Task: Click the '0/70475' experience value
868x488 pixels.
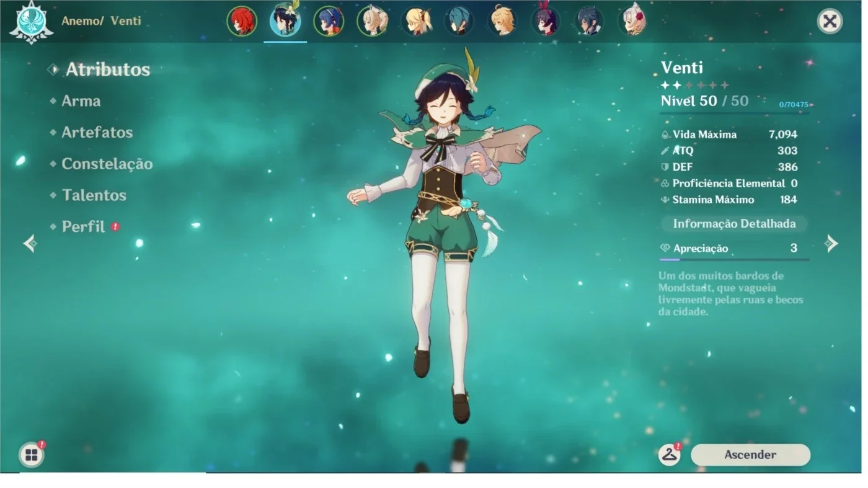Action: tap(794, 105)
